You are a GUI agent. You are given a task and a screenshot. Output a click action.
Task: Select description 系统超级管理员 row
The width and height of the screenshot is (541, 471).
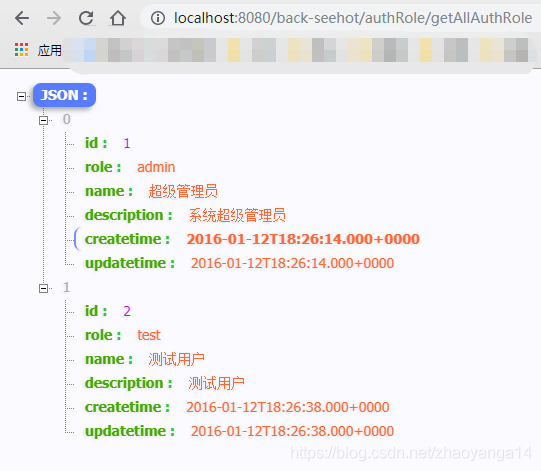(x=185, y=215)
